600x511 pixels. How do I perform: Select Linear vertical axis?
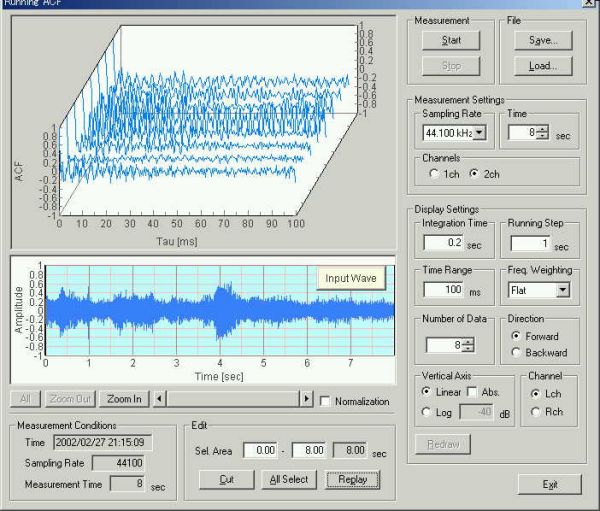pyautogui.click(x=426, y=392)
